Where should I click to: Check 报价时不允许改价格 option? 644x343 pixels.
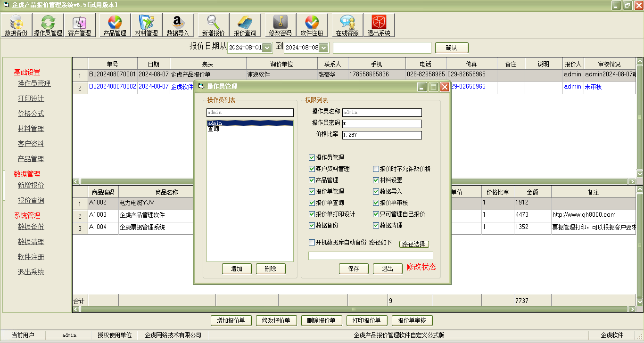coord(375,169)
